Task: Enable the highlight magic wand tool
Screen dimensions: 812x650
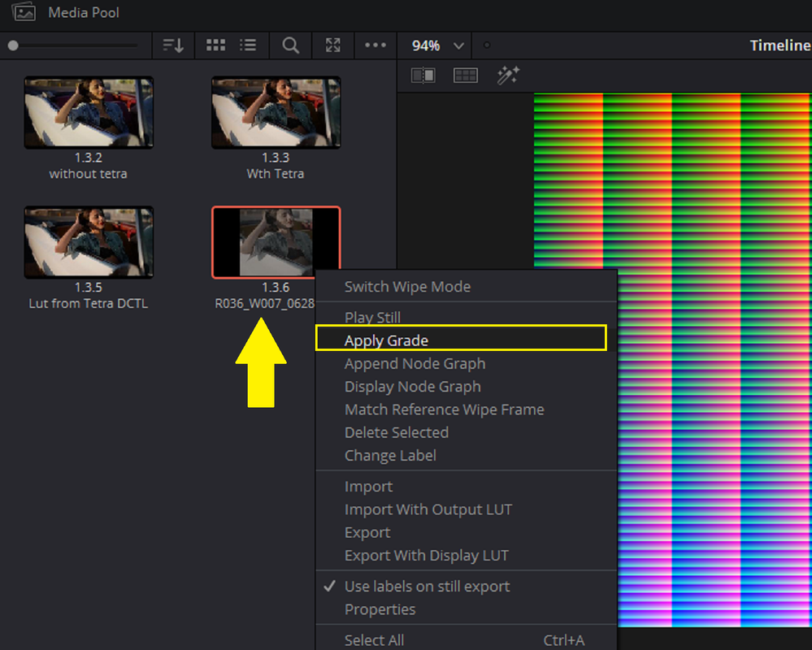Action: tap(508, 76)
